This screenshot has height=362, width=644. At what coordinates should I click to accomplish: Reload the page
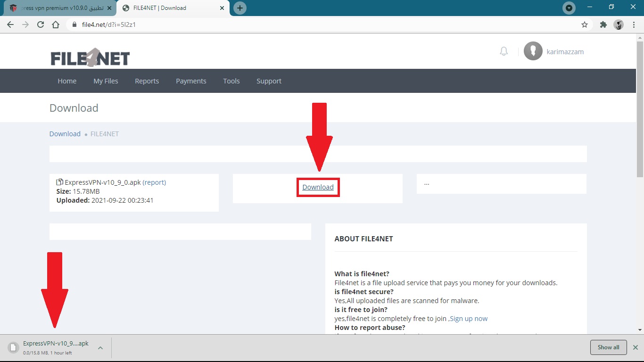click(x=41, y=25)
